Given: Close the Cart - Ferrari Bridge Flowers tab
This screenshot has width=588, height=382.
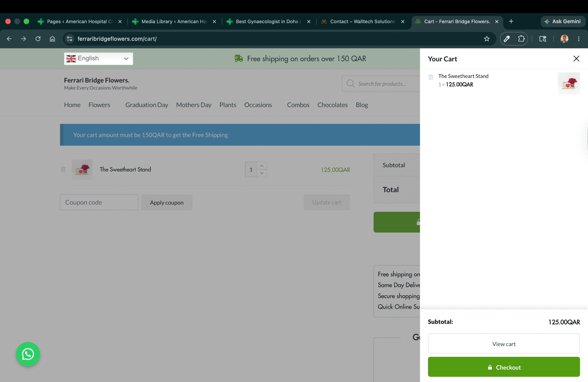Looking at the screenshot, I should click(497, 22).
